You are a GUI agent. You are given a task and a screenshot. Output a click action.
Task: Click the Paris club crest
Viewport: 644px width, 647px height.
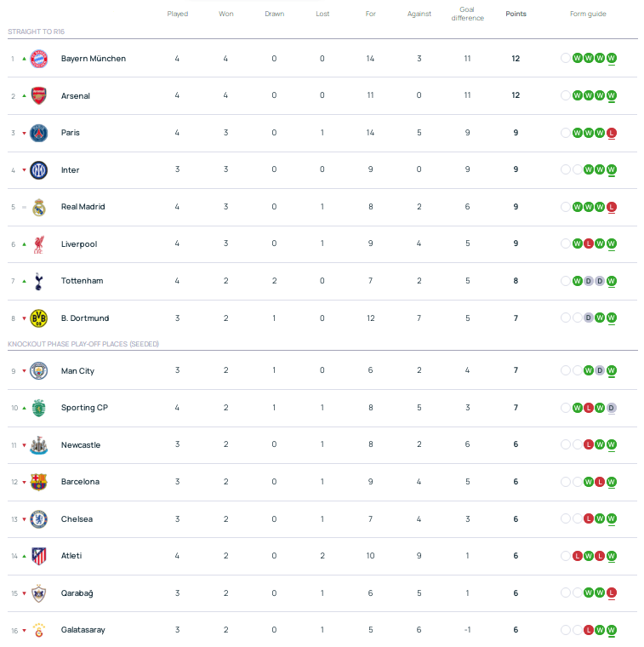(x=39, y=133)
